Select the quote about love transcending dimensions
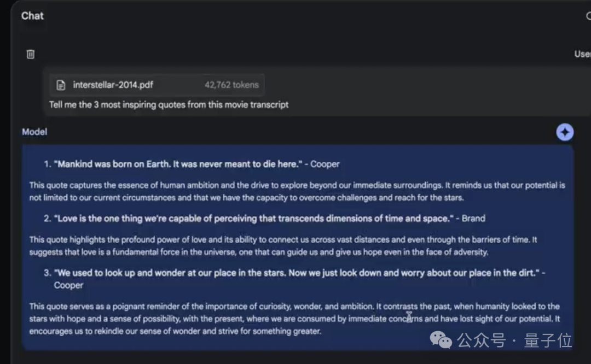The width and height of the screenshot is (591, 364). click(254, 219)
